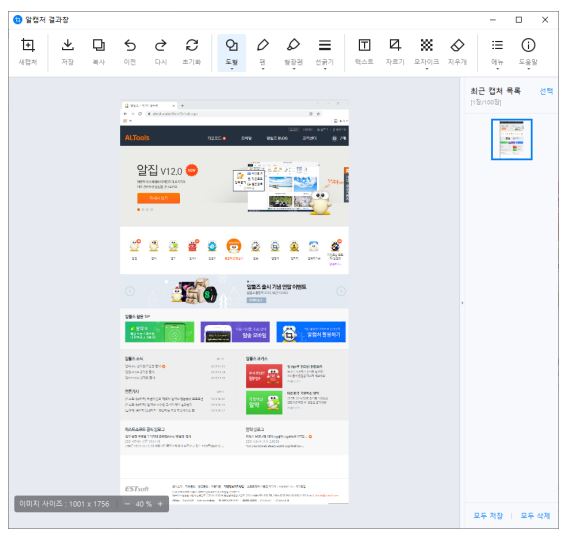Click the captured web page image on the canvas
Screen dimensions: 575x537
pos(234,302)
